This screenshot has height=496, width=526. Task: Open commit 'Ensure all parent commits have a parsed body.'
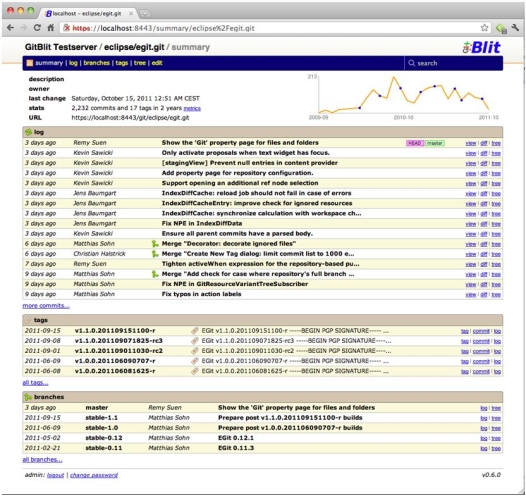237,234
